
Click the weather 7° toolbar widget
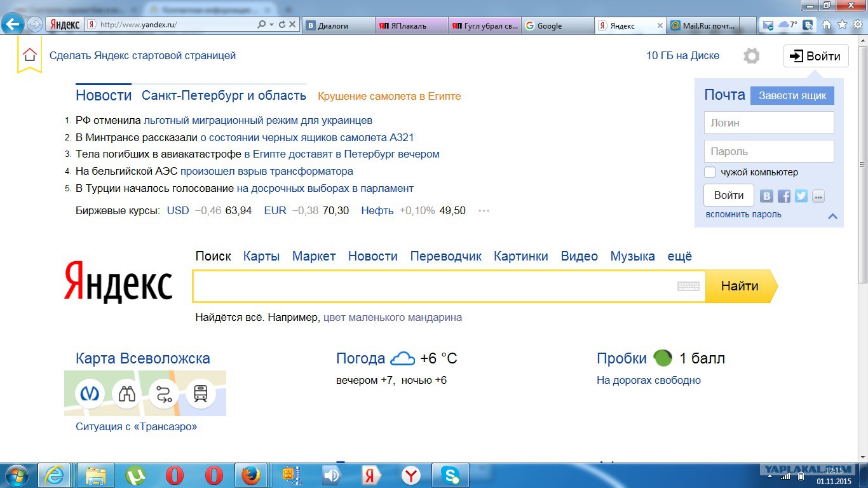click(788, 25)
